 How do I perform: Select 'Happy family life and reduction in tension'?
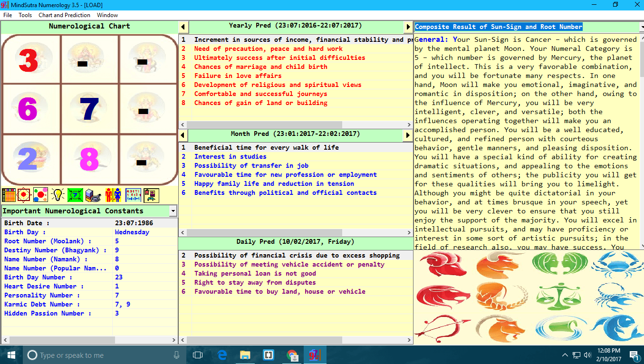click(x=296, y=184)
